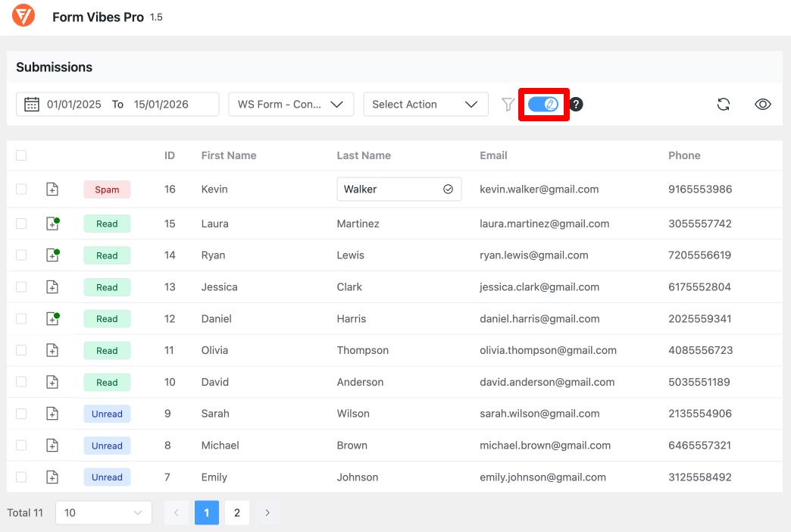Open the help question mark icon
This screenshot has height=532, width=791.
[575, 104]
